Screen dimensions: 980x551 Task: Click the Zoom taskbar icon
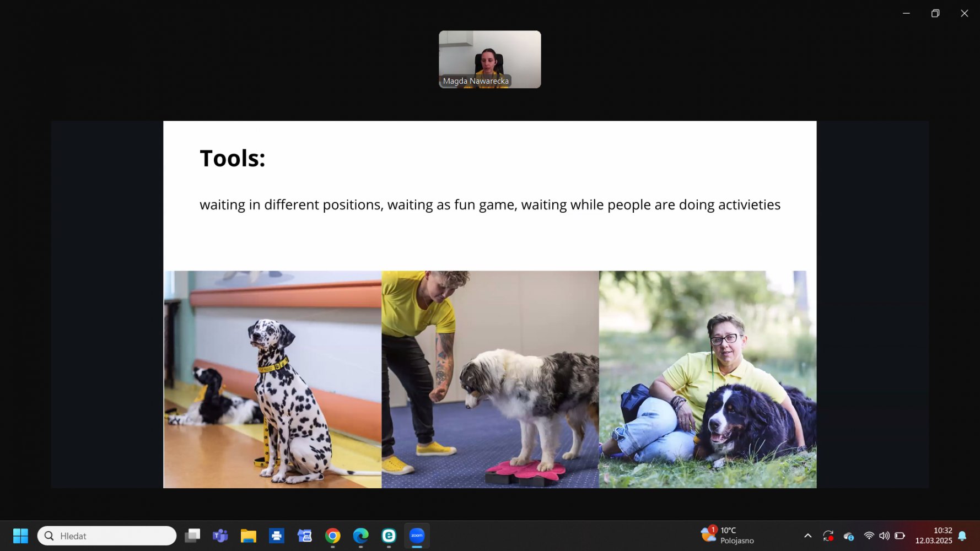(x=417, y=536)
